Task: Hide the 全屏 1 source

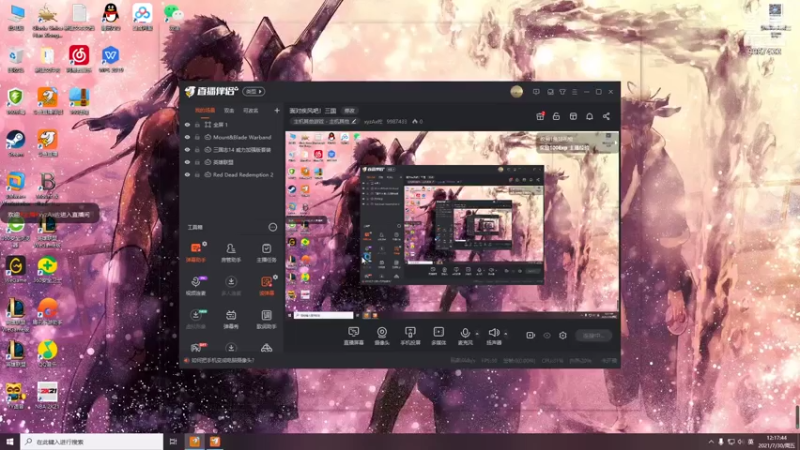Action: pos(187,124)
